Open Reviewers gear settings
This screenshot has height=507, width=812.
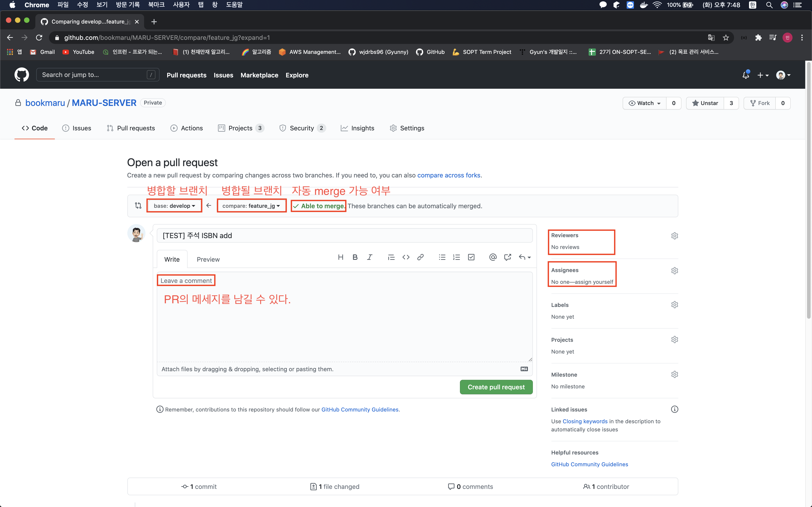(x=674, y=236)
